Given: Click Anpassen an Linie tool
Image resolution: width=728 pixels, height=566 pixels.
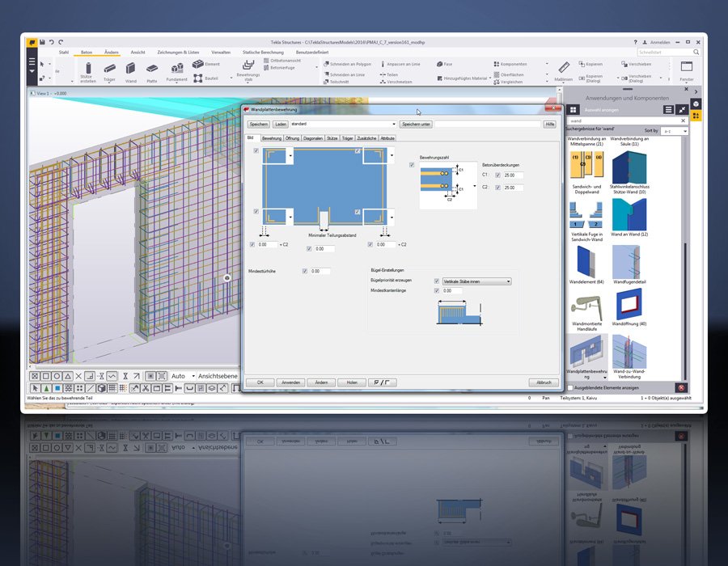Looking at the screenshot, I should 400,64.
